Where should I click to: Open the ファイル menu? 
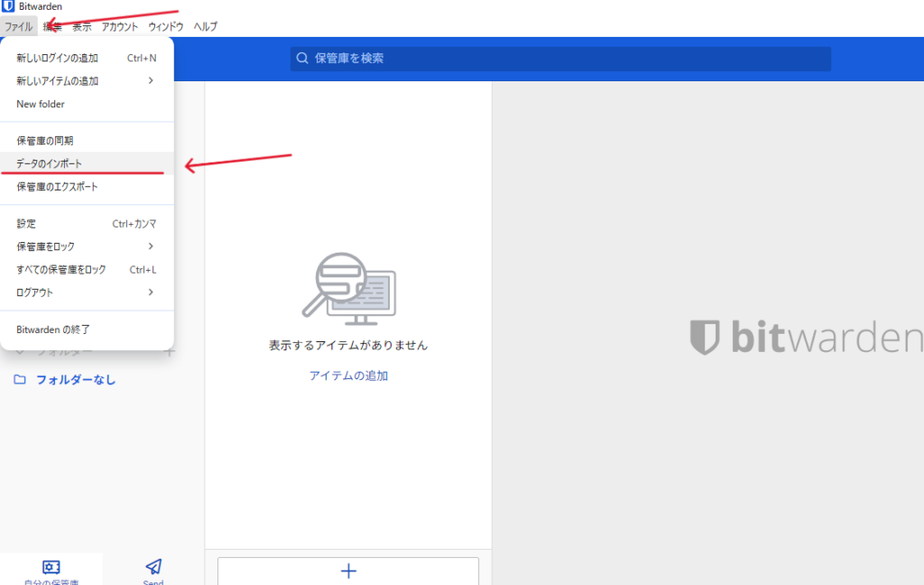tap(18, 26)
